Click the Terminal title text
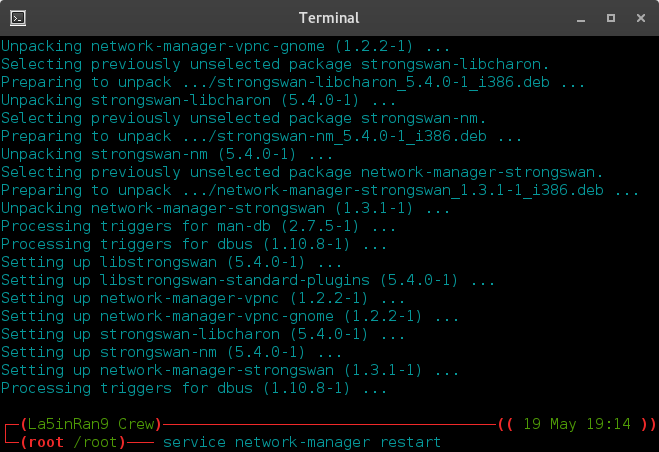 (x=329, y=18)
